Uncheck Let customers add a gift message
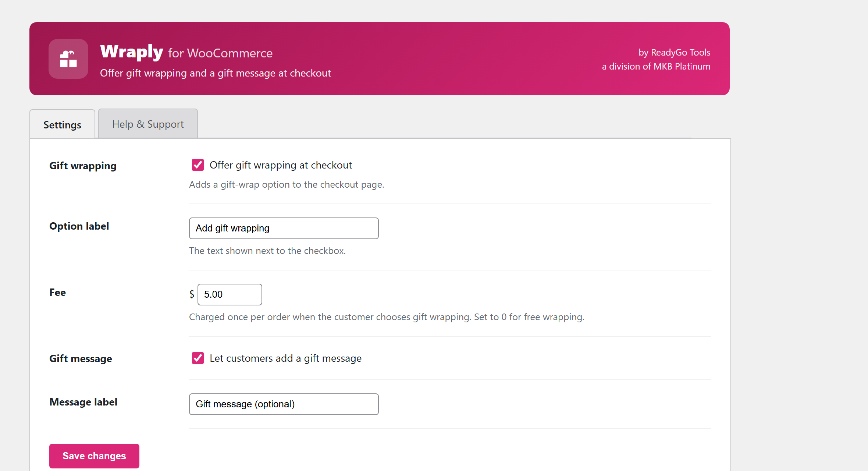 click(198, 358)
